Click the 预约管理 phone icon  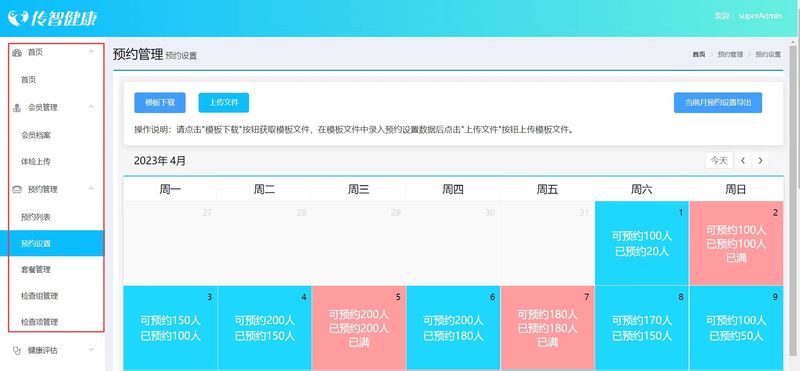pyautogui.click(x=17, y=189)
